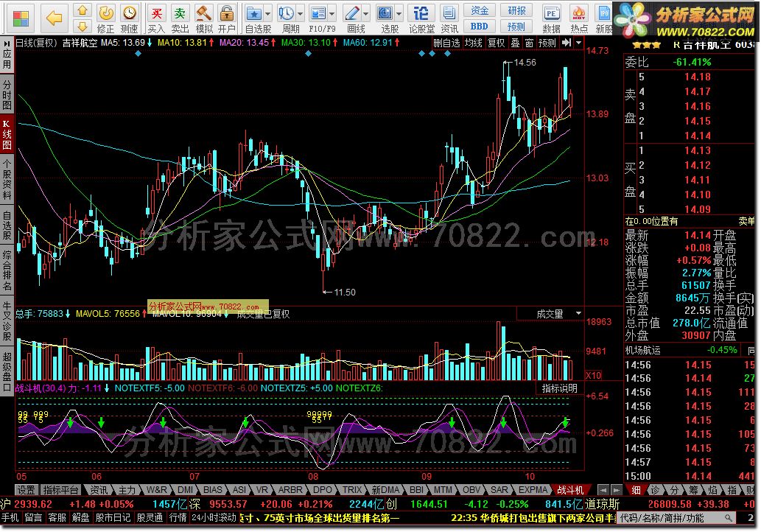
Task: Open the 数据 PE data icon
Action: (x=551, y=18)
